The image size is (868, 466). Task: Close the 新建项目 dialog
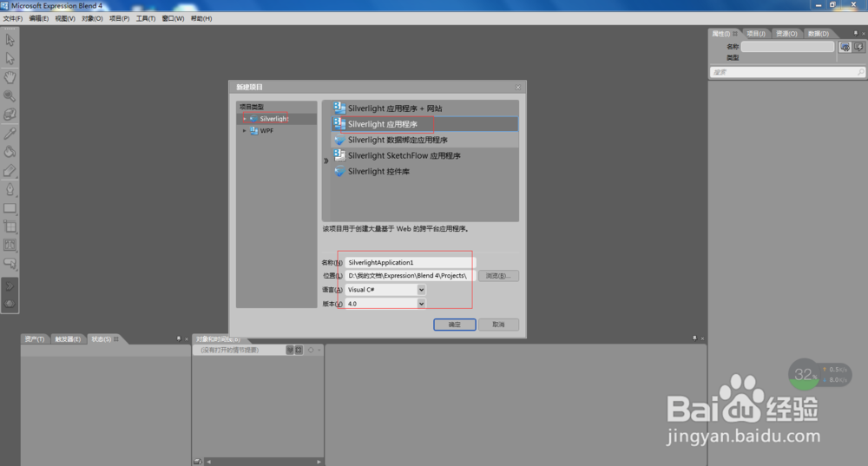tap(518, 88)
